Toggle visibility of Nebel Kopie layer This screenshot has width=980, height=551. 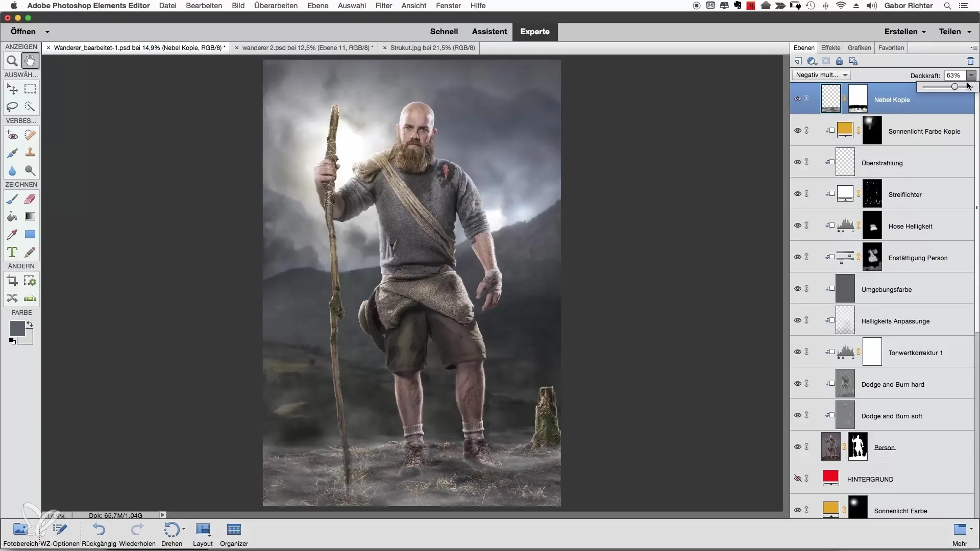pos(797,99)
